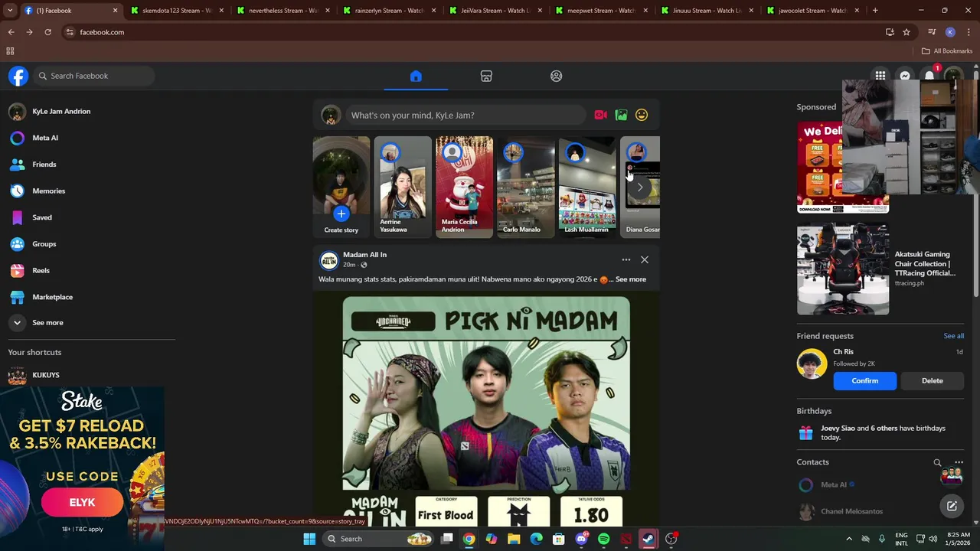Click the new message compose icon

[952, 506]
